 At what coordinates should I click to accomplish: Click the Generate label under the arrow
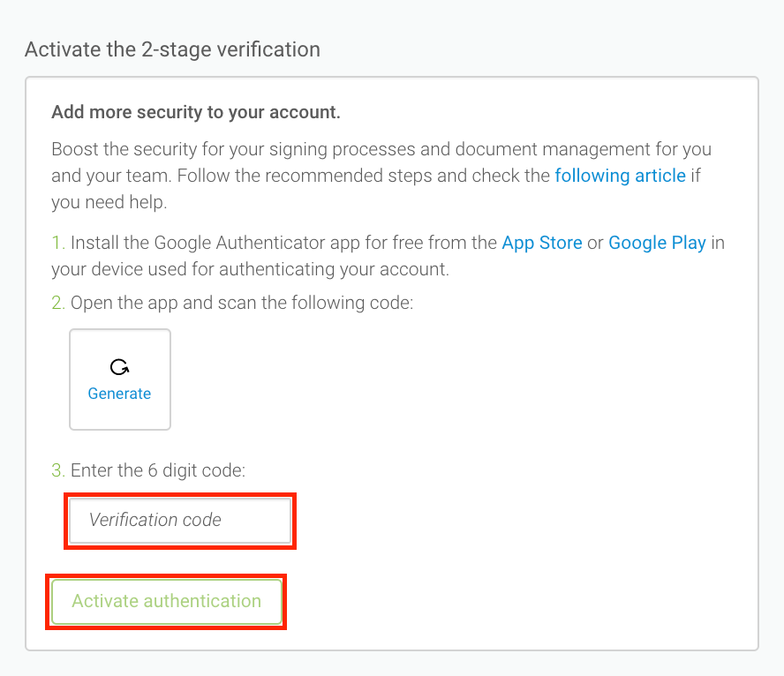119,394
